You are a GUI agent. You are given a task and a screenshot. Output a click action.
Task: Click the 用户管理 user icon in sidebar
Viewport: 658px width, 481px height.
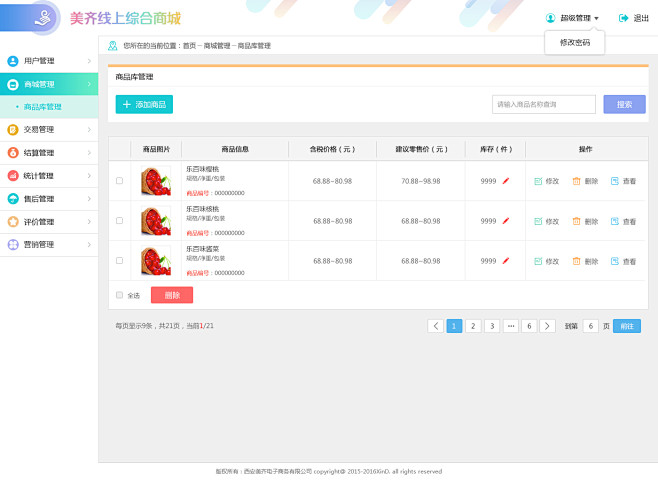coord(13,61)
